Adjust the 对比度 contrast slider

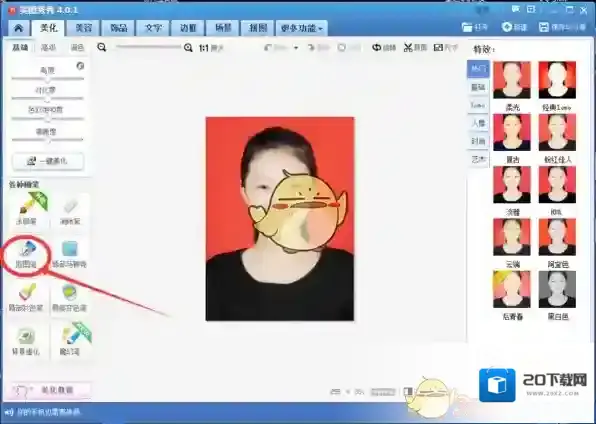pos(48,98)
